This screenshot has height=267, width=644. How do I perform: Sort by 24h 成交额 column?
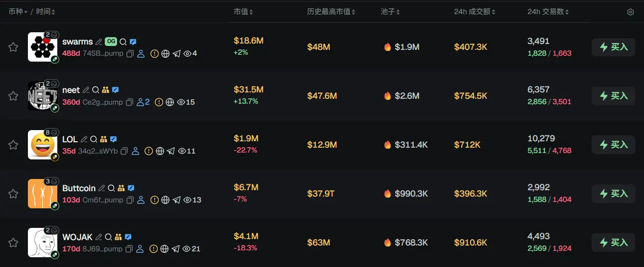[x=475, y=12]
